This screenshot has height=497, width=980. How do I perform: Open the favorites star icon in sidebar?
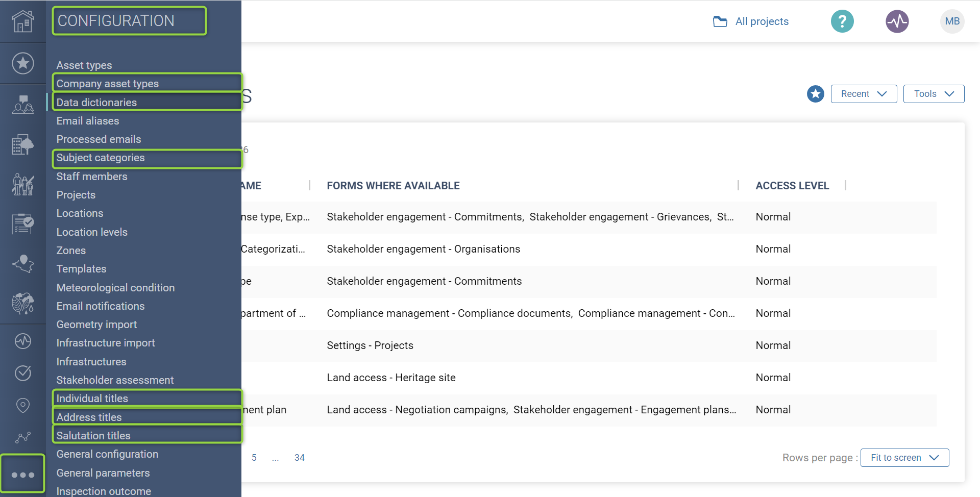(x=23, y=63)
